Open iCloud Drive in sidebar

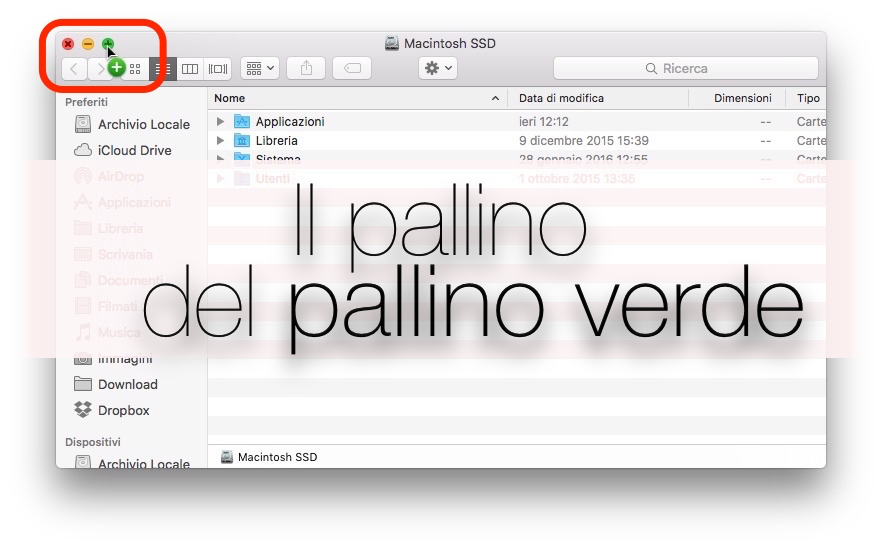(x=132, y=150)
